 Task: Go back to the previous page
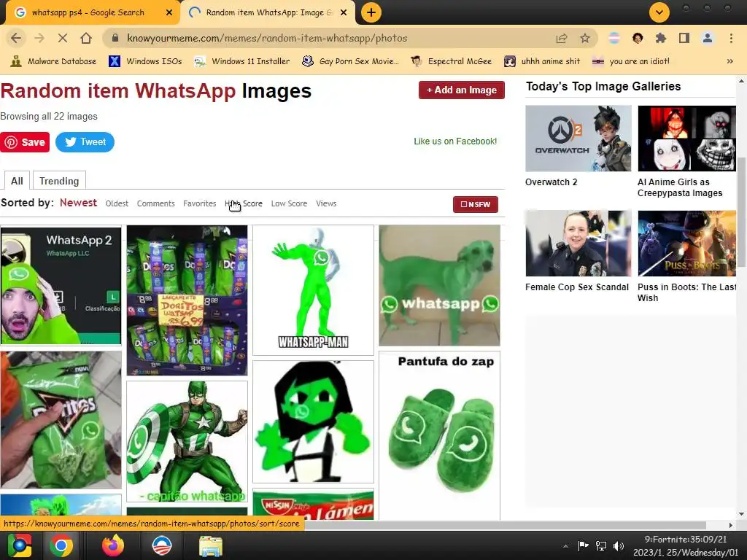tap(16, 38)
